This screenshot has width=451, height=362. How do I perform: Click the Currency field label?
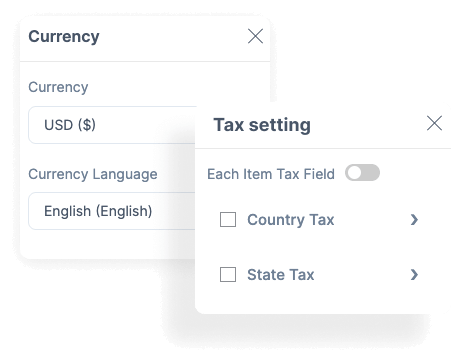(x=58, y=87)
